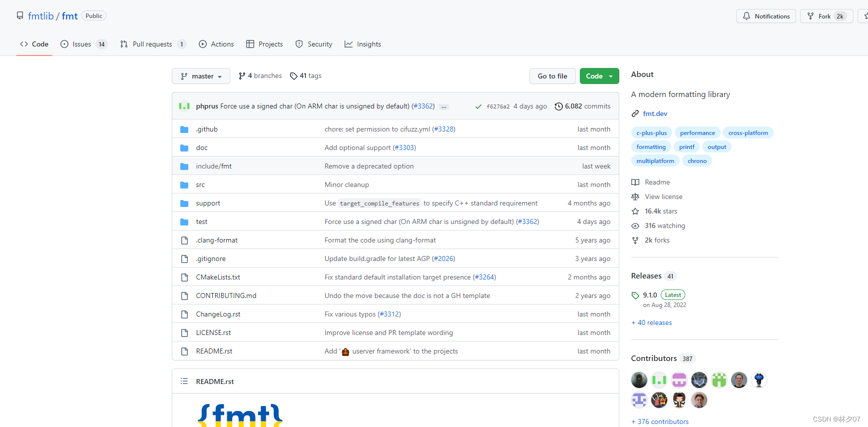Screen dimensions: 868x427
Task: Click the eye icon beside 316 watching
Action: tap(635, 225)
